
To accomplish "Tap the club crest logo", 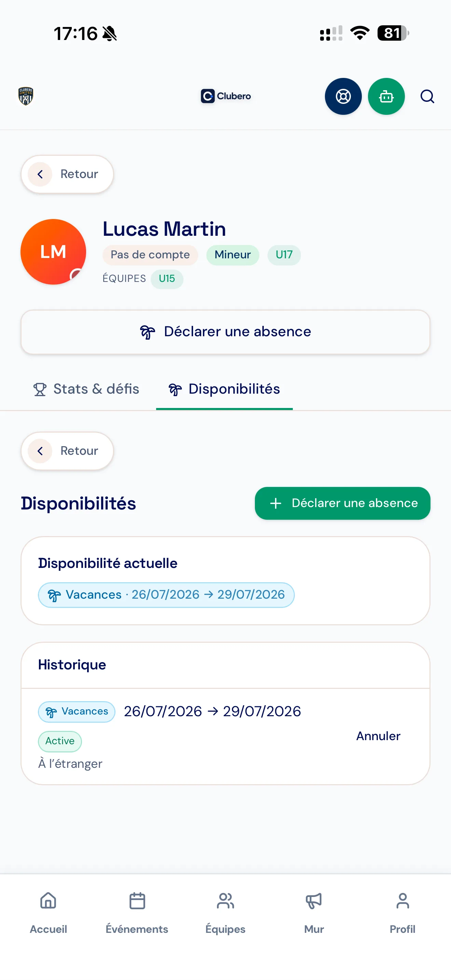I will click(26, 96).
